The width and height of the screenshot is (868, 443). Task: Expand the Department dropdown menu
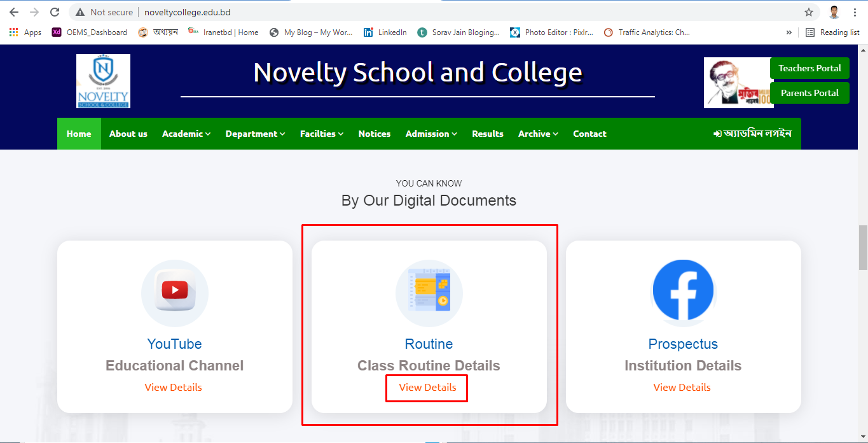(x=255, y=134)
